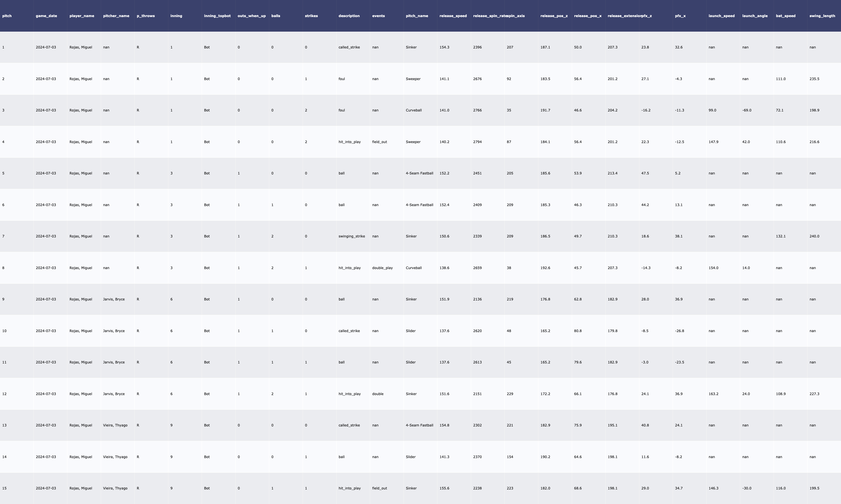Screen dimensions: 841x504
Task: Select the -69.0 launch_angle cell
Action: (747, 110)
